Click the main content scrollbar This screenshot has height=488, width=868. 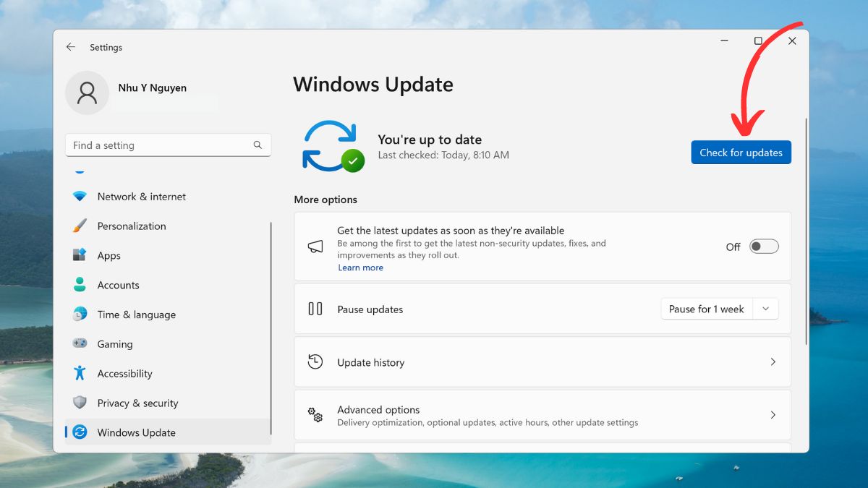pyautogui.click(x=807, y=231)
